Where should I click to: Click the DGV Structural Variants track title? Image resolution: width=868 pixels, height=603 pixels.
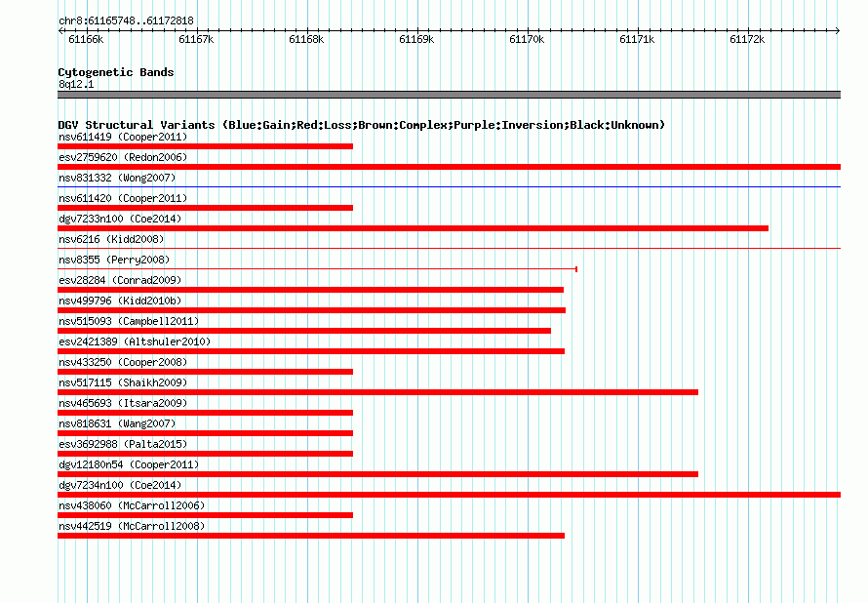[362, 125]
